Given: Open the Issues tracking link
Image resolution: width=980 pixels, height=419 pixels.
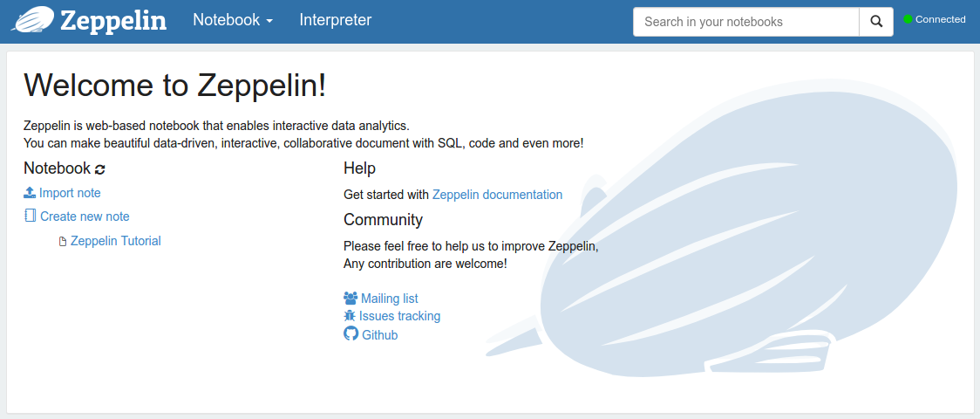Looking at the screenshot, I should pyautogui.click(x=399, y=316).
